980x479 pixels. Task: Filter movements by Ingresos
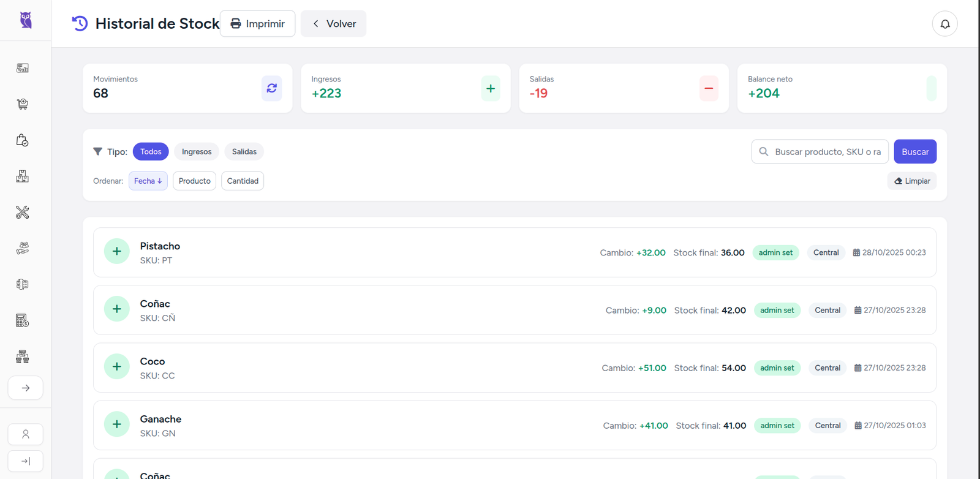[x=197, y=152]
